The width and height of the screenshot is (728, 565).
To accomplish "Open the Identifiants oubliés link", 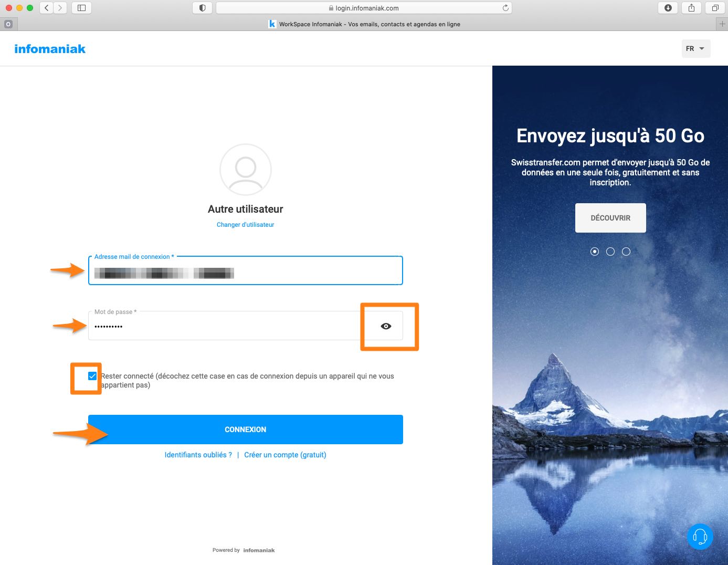I will point(198,455).
